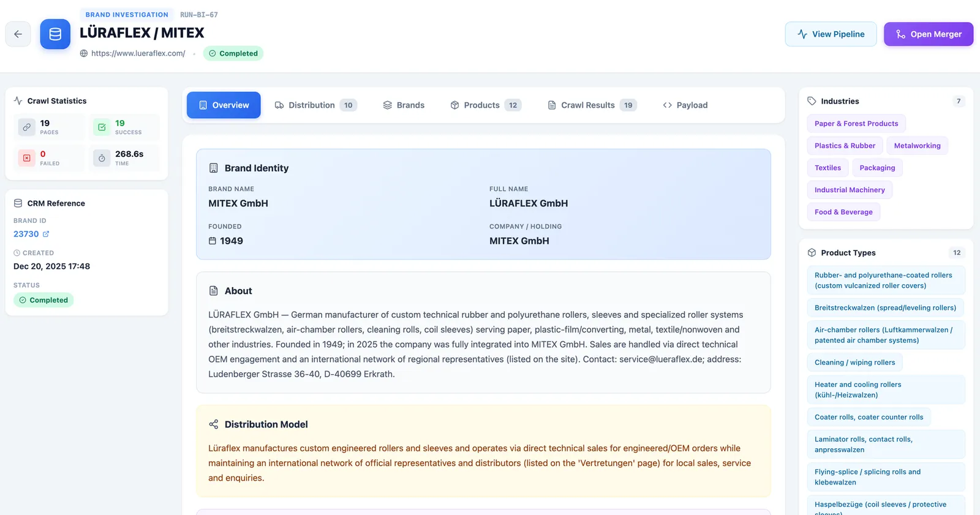Open Brand ID 23730 link

pyautogui.click(x=26, y=234)
